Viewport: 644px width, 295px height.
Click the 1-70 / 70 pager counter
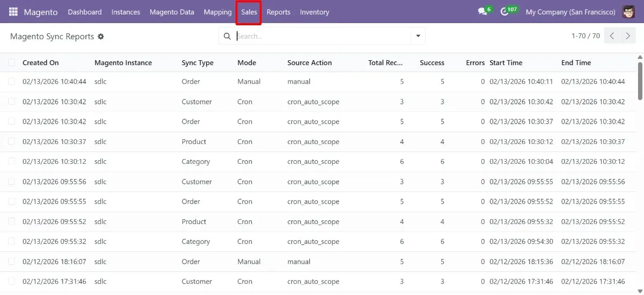(586, 36)
